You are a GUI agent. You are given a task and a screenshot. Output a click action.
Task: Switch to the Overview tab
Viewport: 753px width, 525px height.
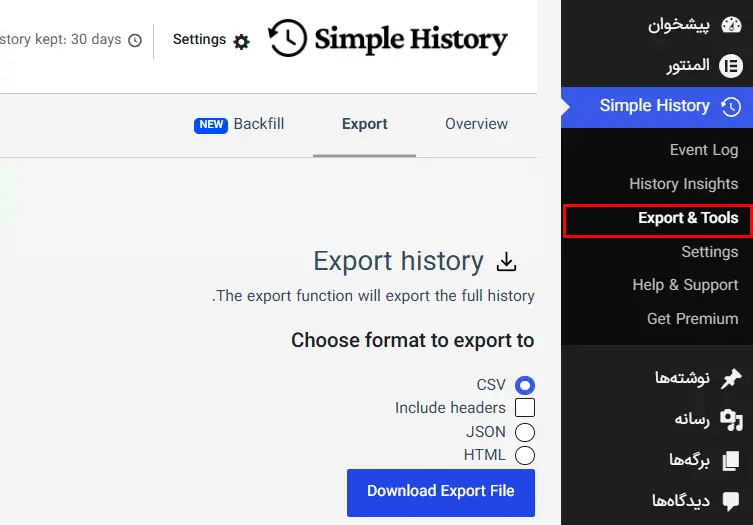pos(476,124)
